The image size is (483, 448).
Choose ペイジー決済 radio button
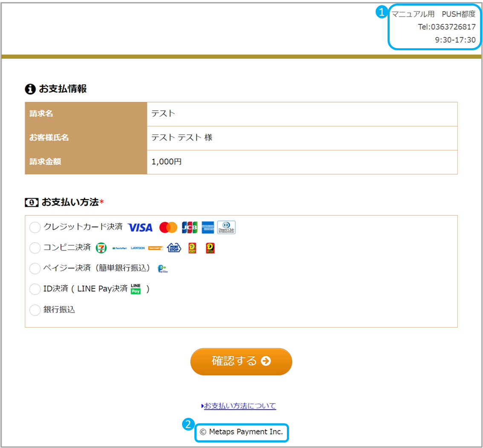35,268
